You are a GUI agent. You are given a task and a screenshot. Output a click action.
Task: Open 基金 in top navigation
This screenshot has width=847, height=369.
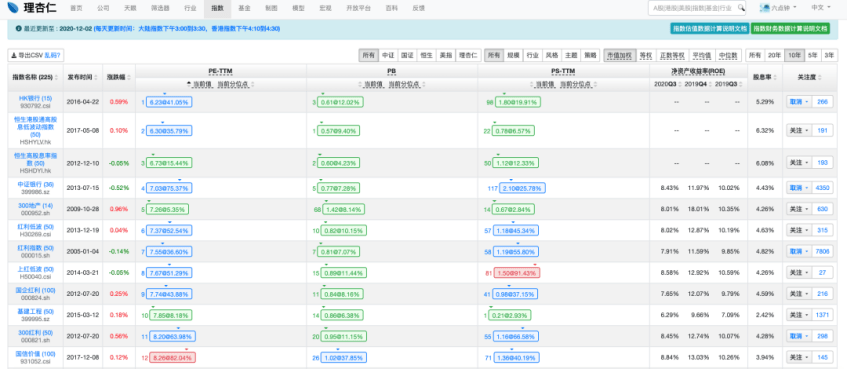click(x=244, y=8)
